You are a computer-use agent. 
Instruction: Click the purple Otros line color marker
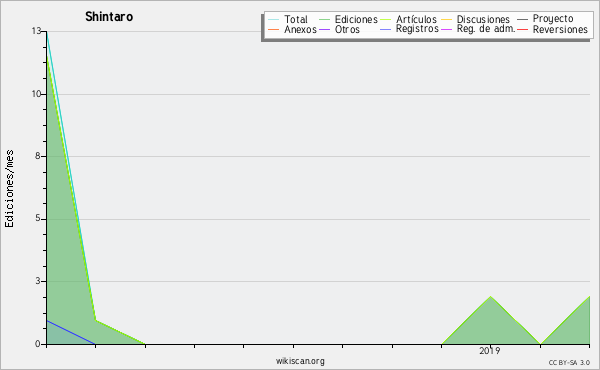coord(324,29)
